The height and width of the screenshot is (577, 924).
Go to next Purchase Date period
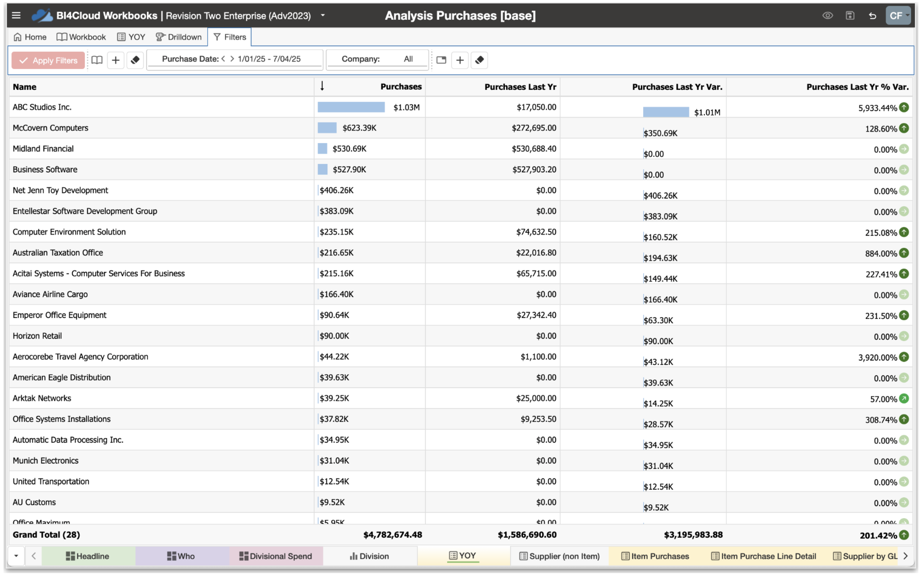pyautogui.click(x=232, y=59)
